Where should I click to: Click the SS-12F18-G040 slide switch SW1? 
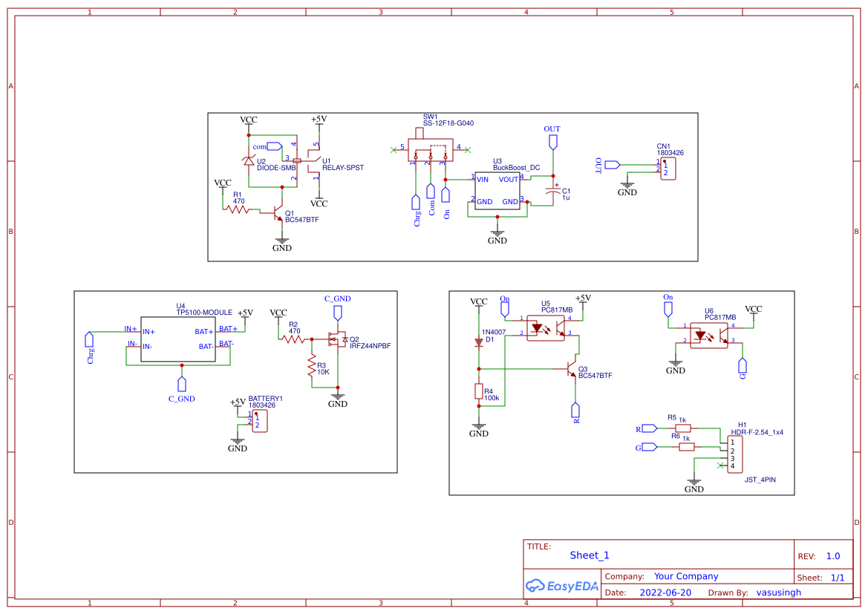[x=431, y=150]
